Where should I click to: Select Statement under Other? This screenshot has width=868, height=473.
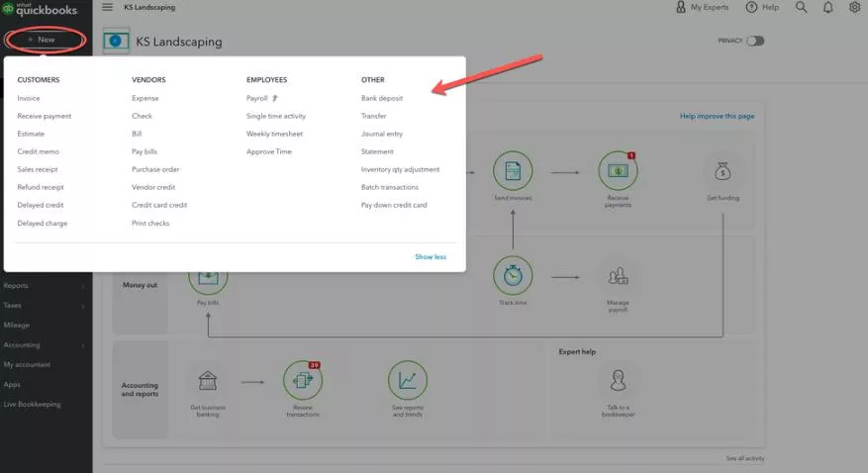pyautogui.click(x=377, y=151)
